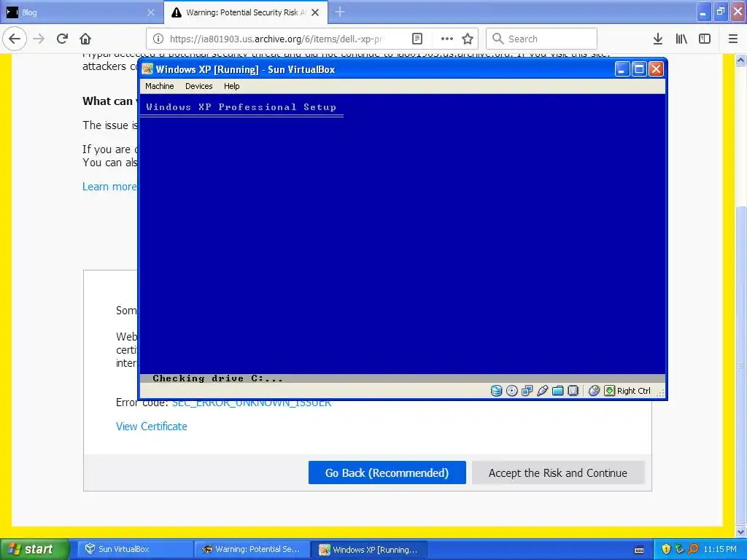
Task: Click the safely remove hardware tray icon
Action: 679,549
